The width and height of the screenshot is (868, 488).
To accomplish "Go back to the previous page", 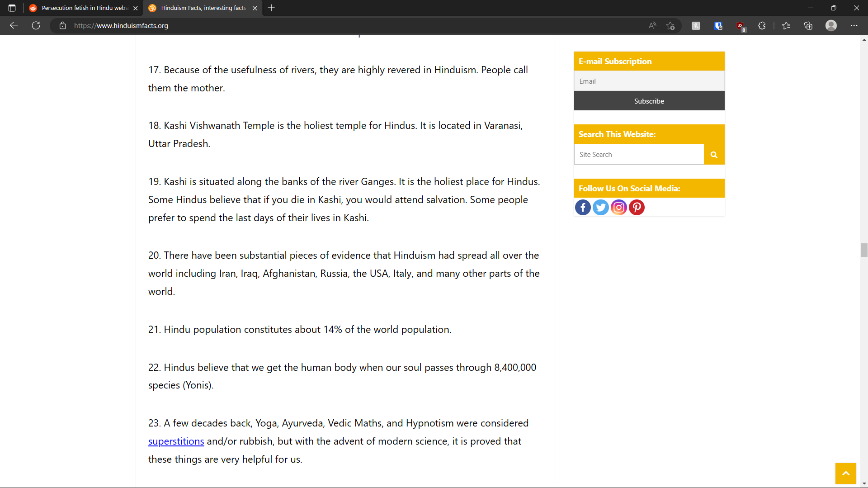I will point(14,26).
